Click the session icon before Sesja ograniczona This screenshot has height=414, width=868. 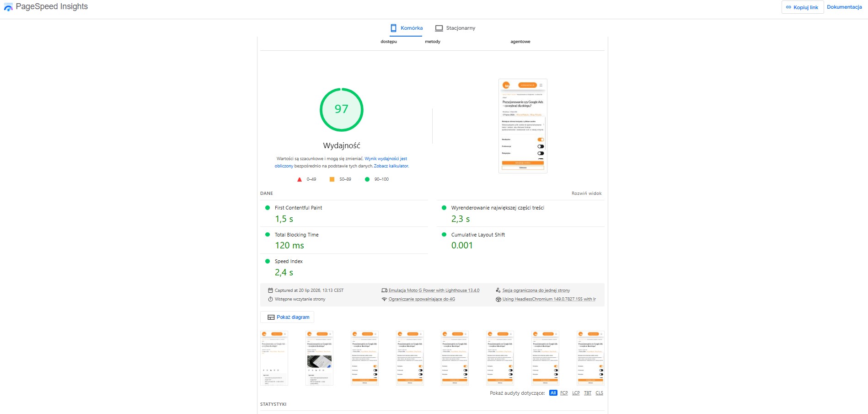(498, 290)
